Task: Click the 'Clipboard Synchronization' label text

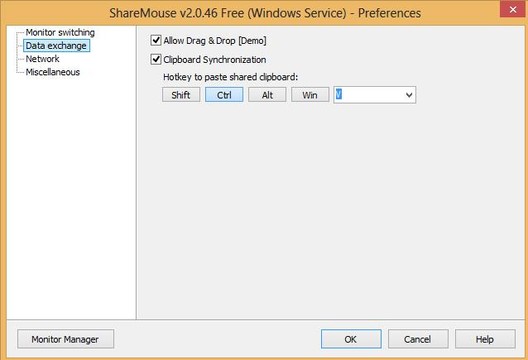Action: [x=214, y=60]
